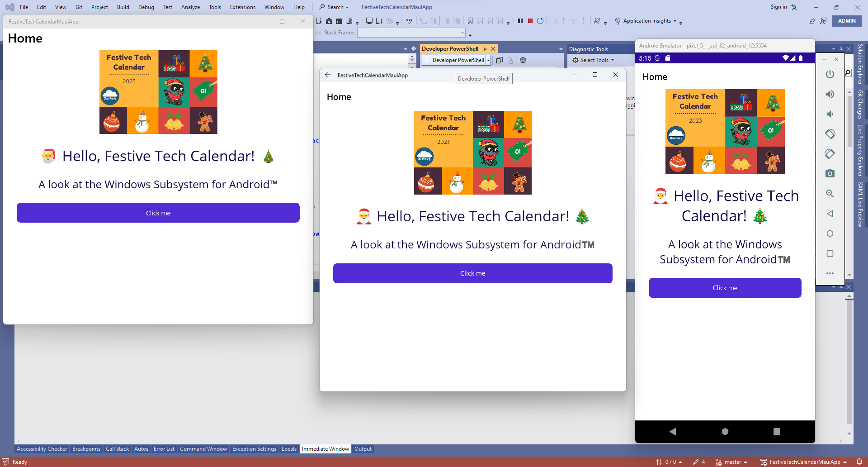
Task: Click the new Developer PowerShell plus button
Action: coord(427,60)
